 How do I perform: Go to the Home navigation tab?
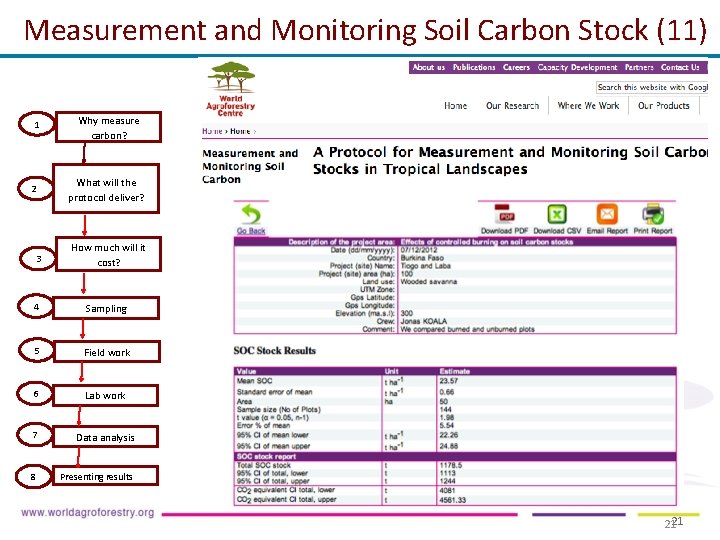pos(456,106)
